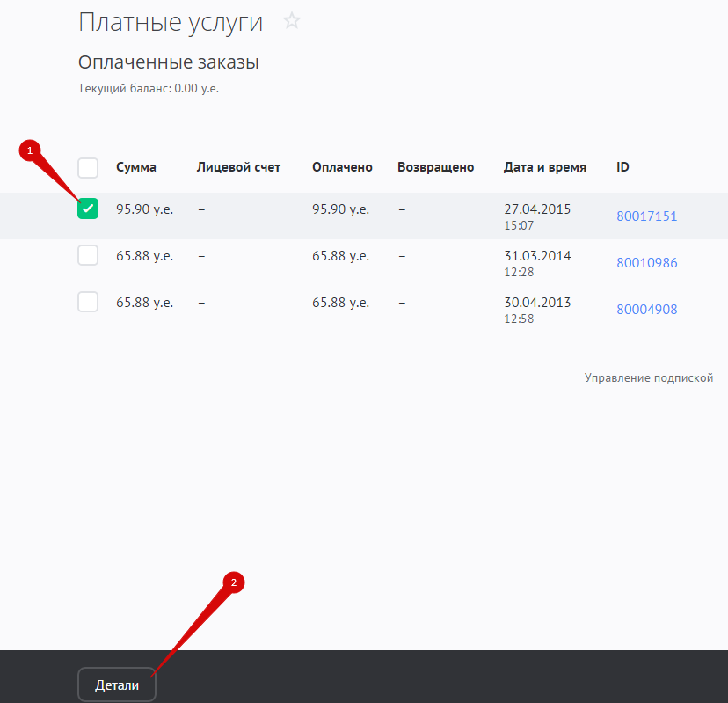Uncheck the checkbox for the 95.90 у.е. order
This screenshot has height=703, width=728.
pyautogui.click(x=88, y=209)
